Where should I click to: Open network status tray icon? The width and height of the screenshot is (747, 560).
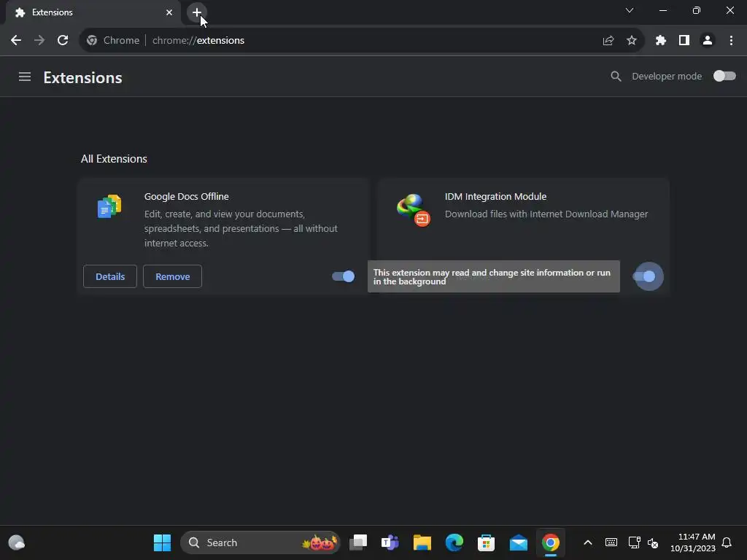[x=634, y=542]
